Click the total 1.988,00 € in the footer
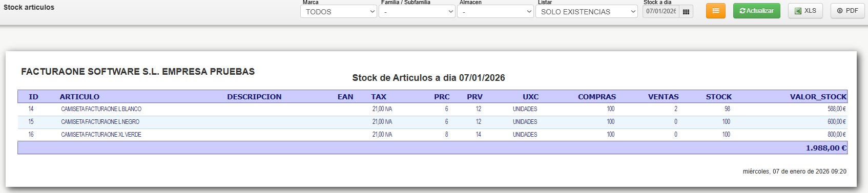The height and width of the screenshot is (193, 868). (826, 148)
